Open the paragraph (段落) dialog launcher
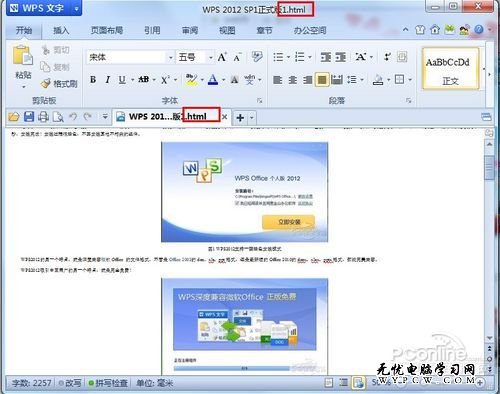The width and height of the screenshot is (500, 394). (x=409, y=100)
